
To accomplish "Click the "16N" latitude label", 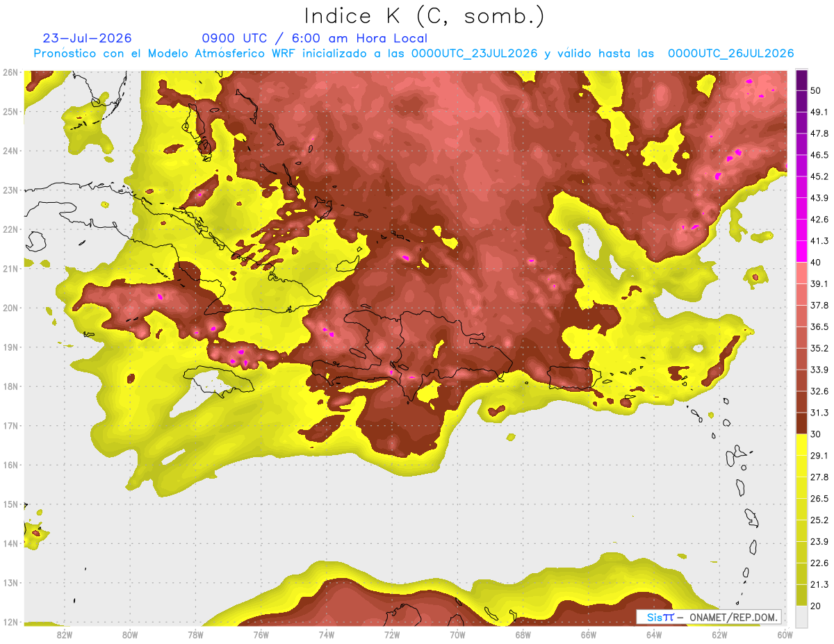I will tap(10, 465).
